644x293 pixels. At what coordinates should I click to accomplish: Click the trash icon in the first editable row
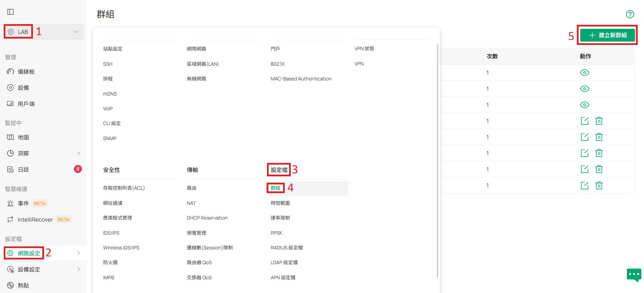click(x=599, y=121)
